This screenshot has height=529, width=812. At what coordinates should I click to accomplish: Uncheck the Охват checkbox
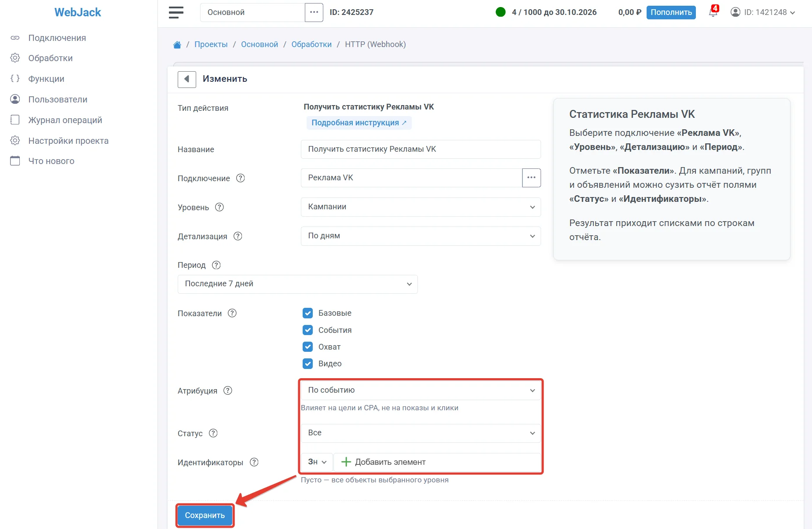tap(308, 347)
